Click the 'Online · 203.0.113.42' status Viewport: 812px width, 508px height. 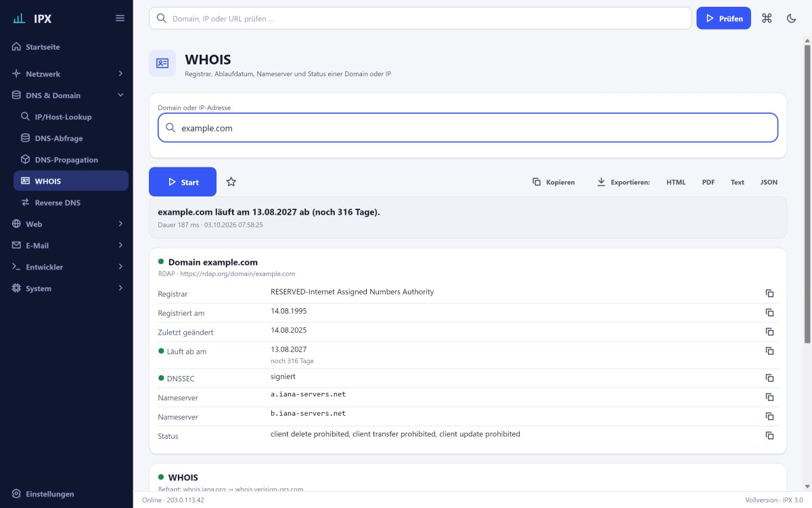pos(173,500)
